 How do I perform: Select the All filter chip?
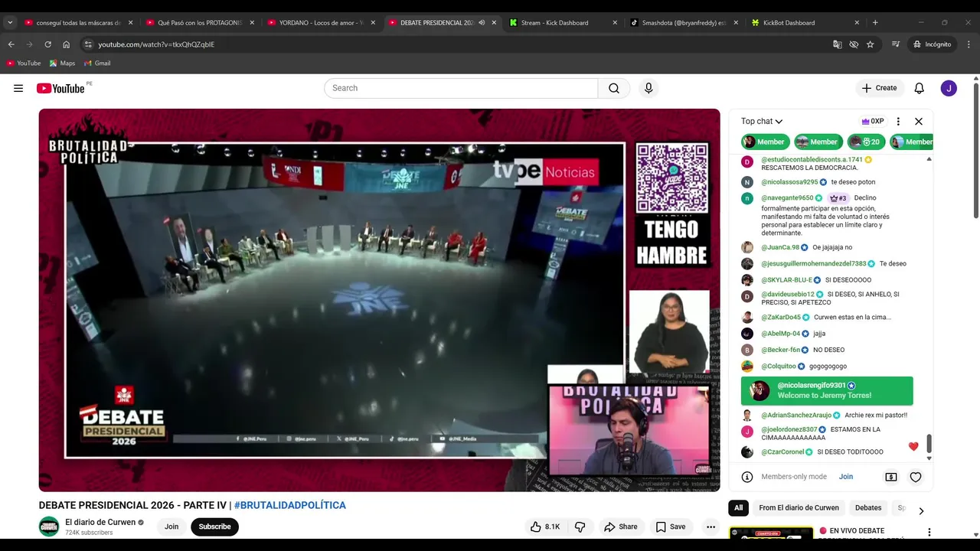[739, 507]
